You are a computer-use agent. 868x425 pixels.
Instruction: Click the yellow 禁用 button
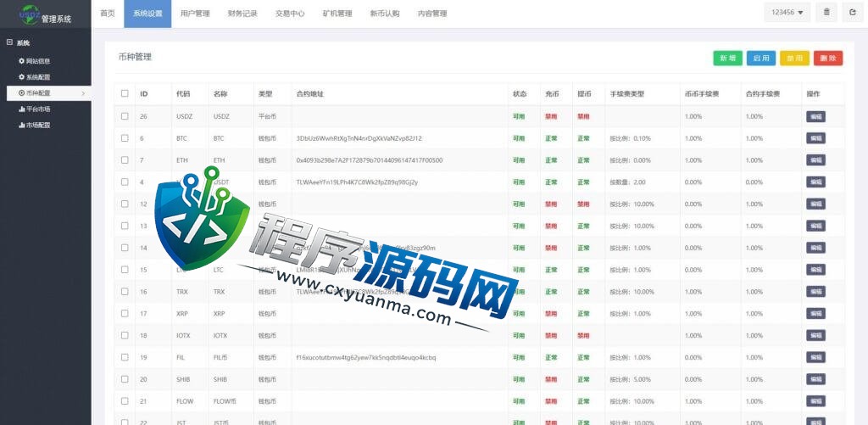click(794, 59)
